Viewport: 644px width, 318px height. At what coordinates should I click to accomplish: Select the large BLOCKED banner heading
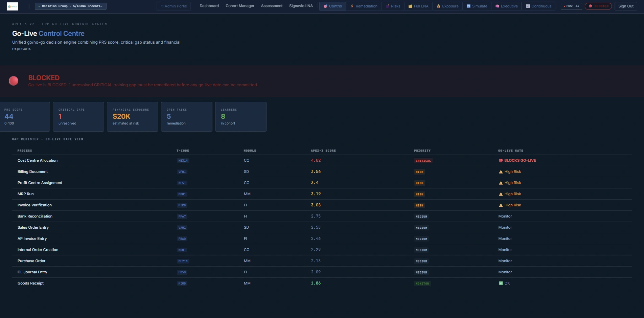(x=44, y=78)
